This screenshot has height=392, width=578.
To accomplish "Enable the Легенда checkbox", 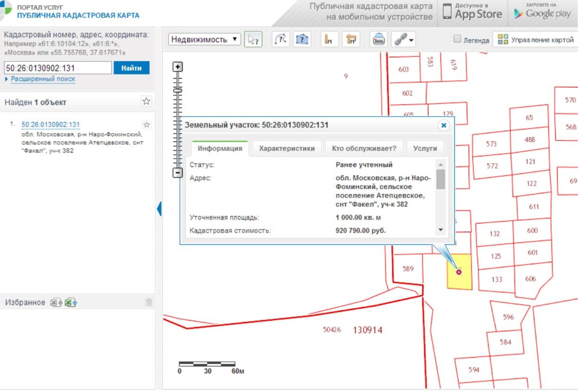I will (457, 39).
